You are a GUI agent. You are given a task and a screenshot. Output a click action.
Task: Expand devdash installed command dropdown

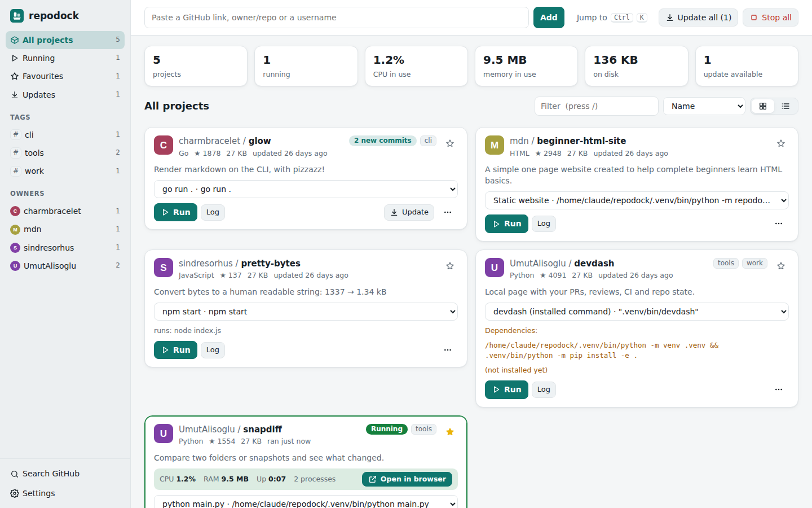[x=637, y=312]
